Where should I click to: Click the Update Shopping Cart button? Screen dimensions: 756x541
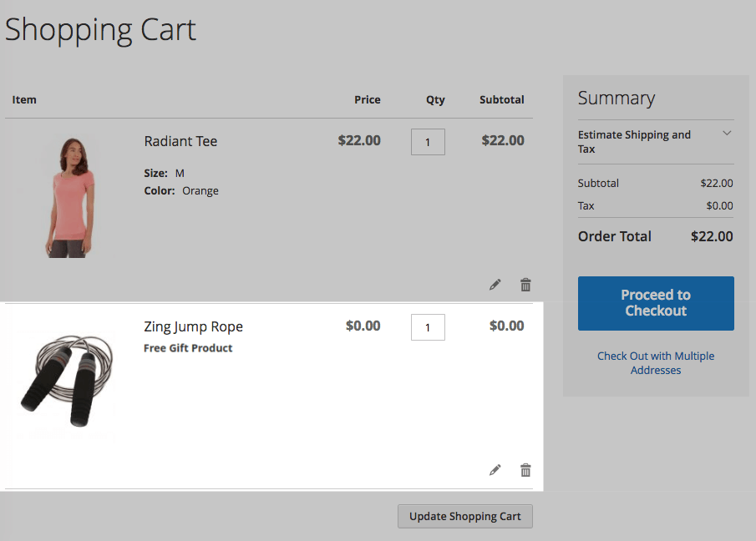coord(464,516)
